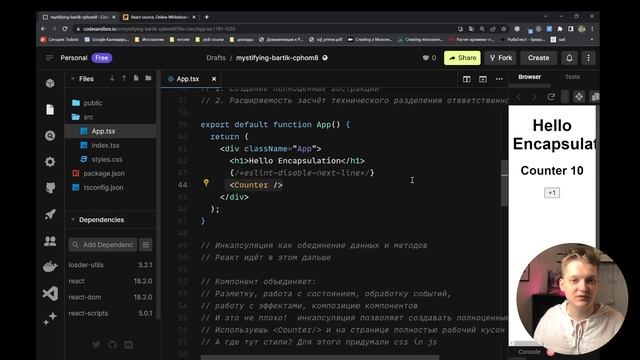Screen dimensions: 640x360
Task: Collapse the Files section
Action: 73,78
